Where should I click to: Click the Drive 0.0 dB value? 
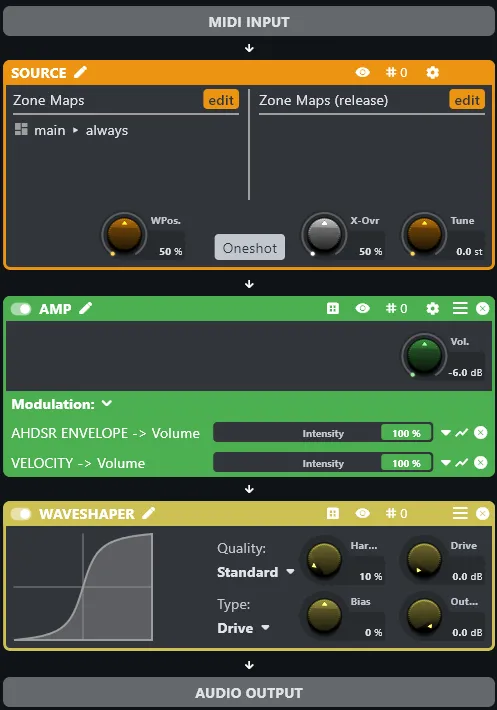point(467,576)
